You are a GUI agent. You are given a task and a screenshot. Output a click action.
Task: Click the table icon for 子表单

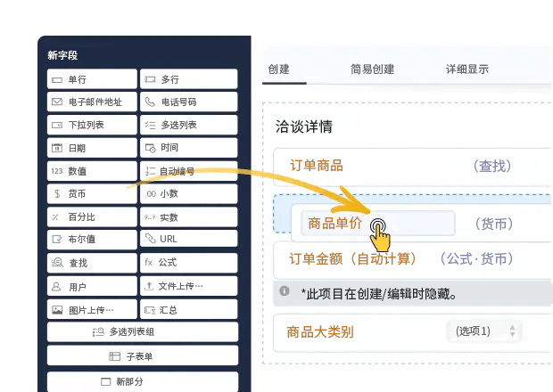click(x=115, y=356)
